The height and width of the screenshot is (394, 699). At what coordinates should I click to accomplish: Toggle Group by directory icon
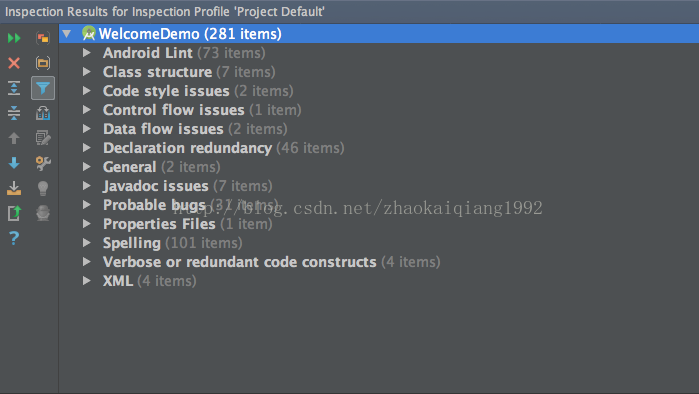point(43,63)
